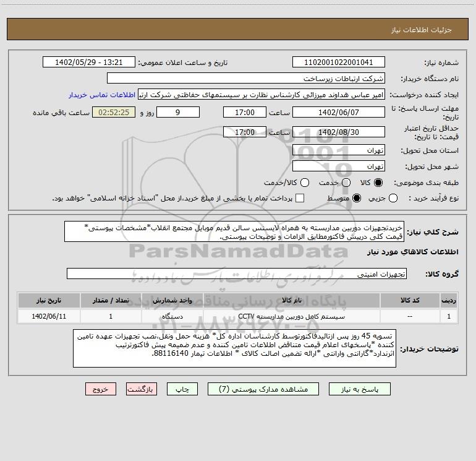
Task: Click the announcement date field 1402/05/29 - 13:21
Action: click(x=89, y=62)
